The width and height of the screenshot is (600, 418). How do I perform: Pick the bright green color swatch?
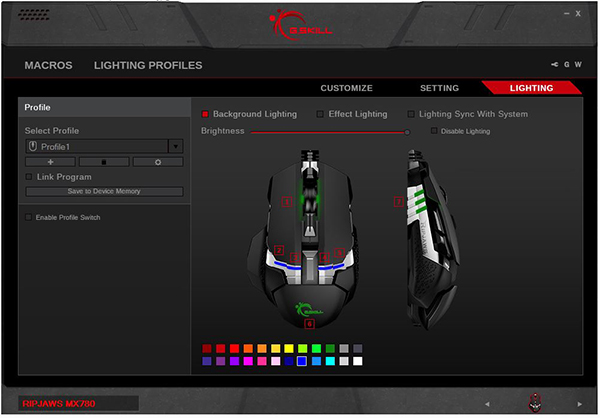pos(316,348)
